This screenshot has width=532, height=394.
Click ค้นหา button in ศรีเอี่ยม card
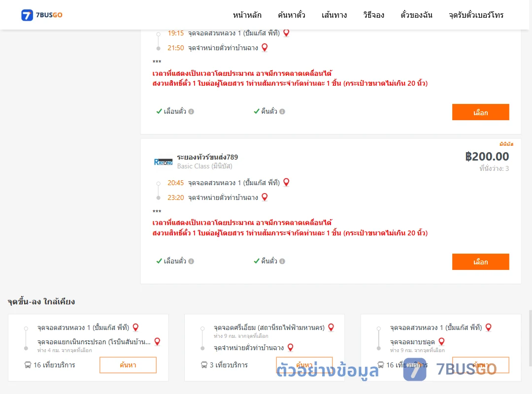304,365
